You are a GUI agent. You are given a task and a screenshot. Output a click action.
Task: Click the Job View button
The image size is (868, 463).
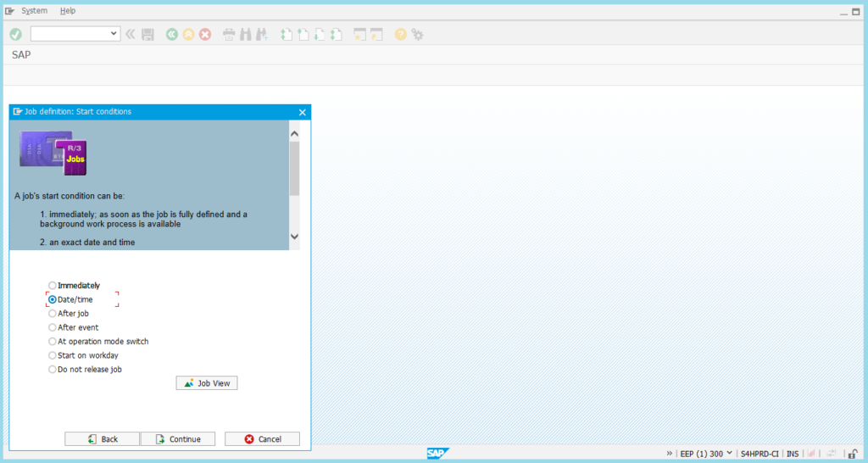click(207, 383)
